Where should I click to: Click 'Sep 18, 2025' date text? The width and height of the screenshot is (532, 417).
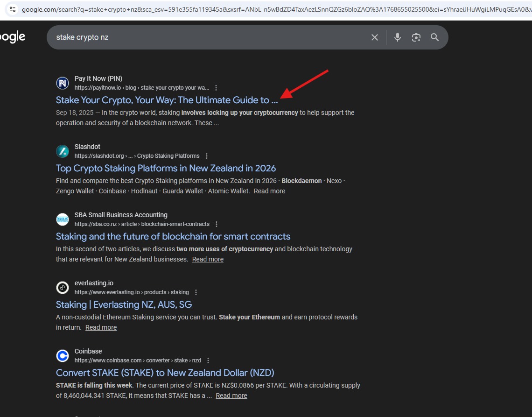pos(75,113)
